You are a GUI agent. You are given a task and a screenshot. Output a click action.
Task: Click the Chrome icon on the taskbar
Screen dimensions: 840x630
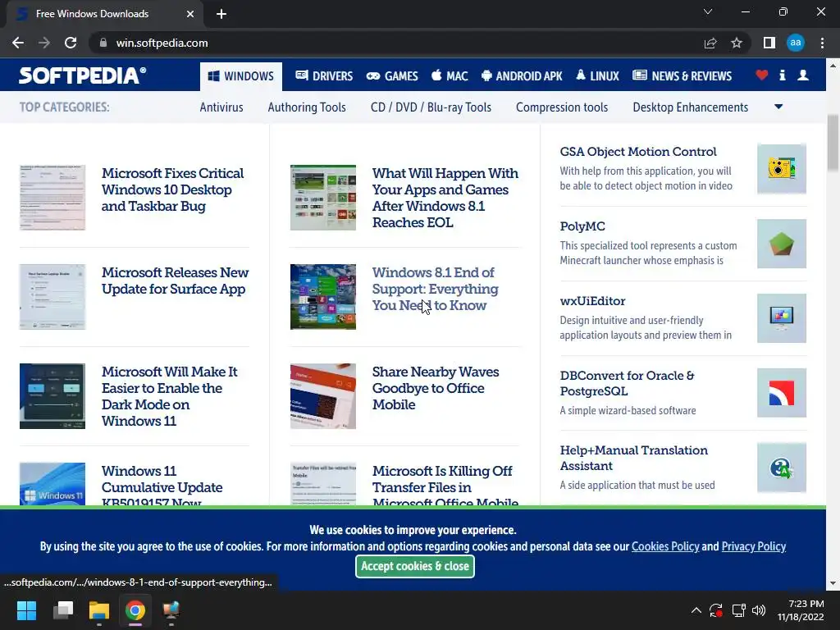[x=135, y=610]
